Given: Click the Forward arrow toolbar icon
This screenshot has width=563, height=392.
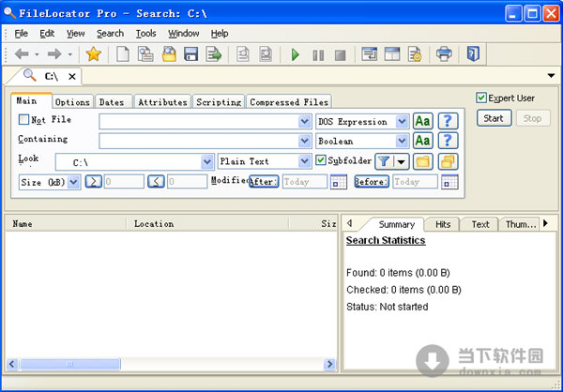Looking at the screenshot, I should [x=54, y=54].
